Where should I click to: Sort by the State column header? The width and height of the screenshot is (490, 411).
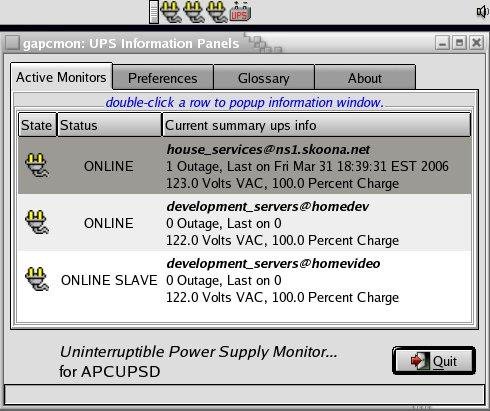[x=37, y=125]
